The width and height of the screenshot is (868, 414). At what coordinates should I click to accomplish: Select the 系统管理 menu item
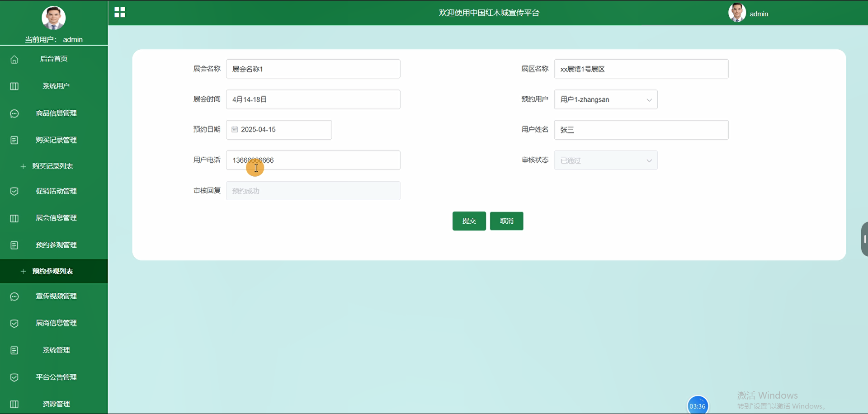pos(56,350)
